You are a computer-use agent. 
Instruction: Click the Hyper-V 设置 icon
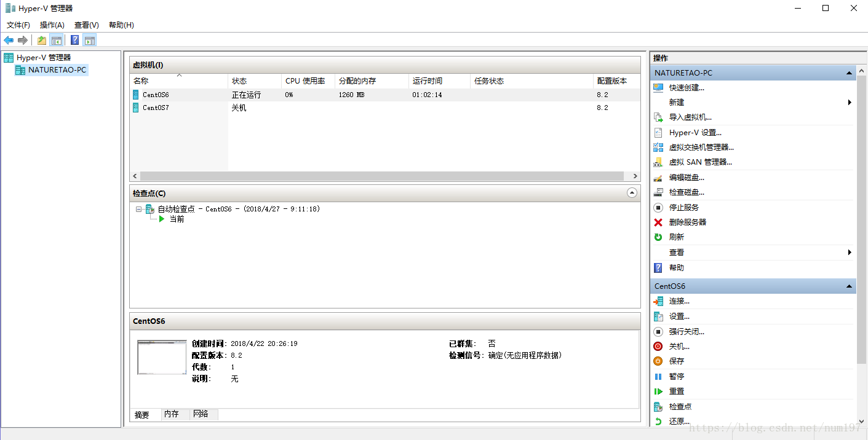click(x=658, y=133)
